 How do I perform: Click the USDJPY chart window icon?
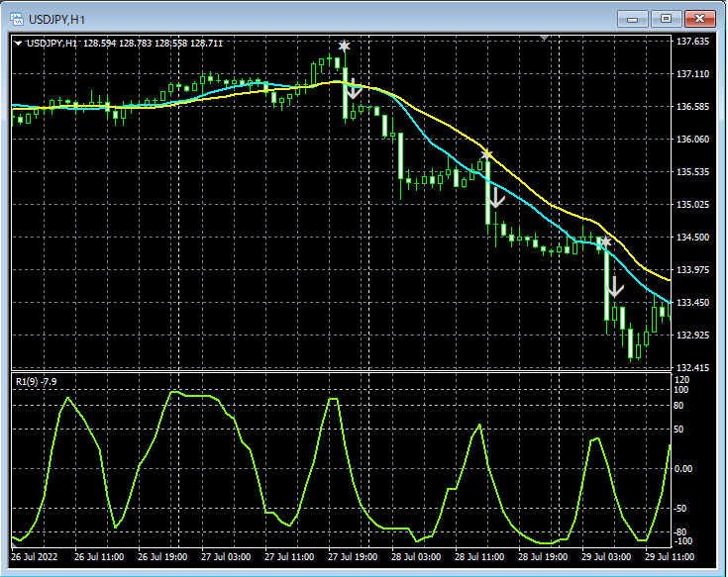(x=17, y=19)
